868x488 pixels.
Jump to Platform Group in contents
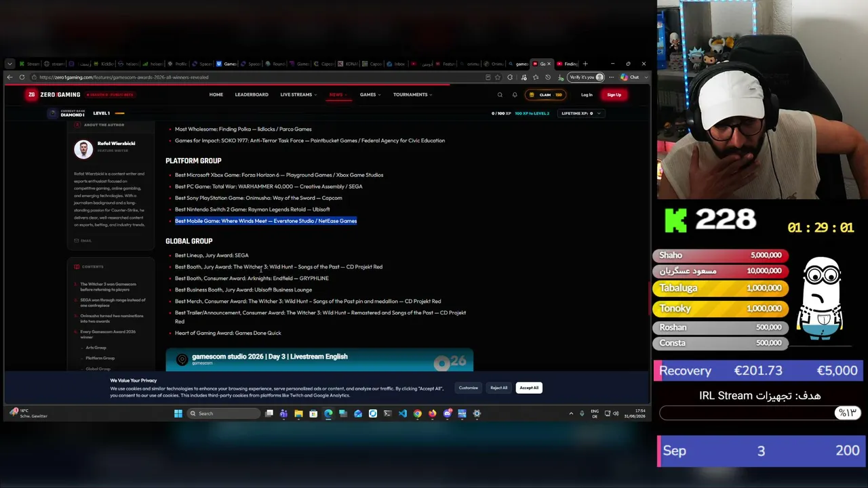click(100, 358)
